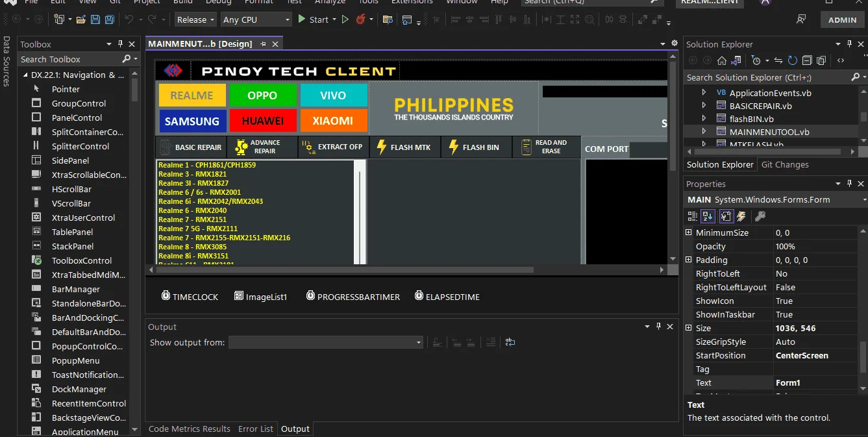868x437 pixels.
Task: Click the Hot Reload flame icon
Action: [x=360, y=19]
